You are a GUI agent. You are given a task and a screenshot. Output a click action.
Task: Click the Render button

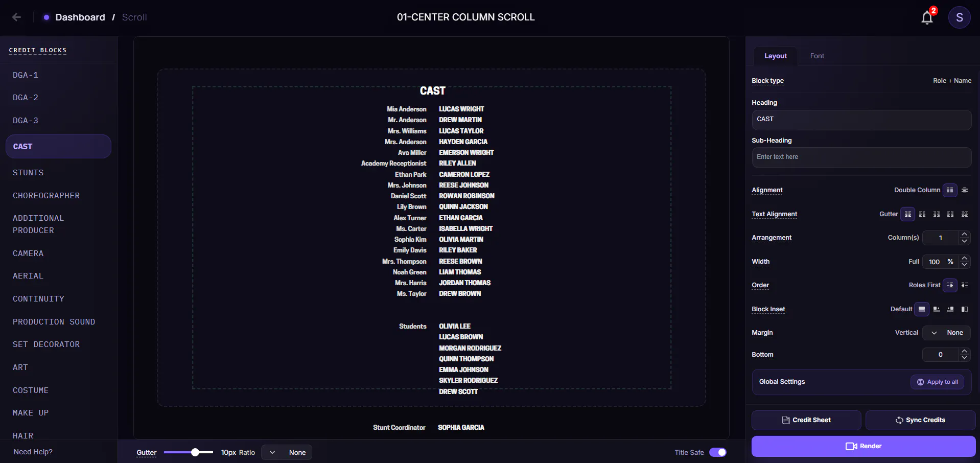pyautogui.click(x=864, y=446)
